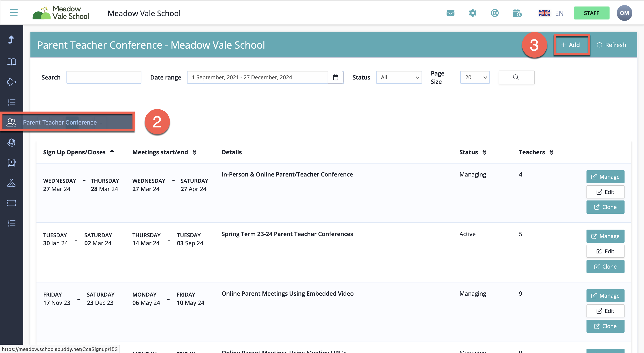644x353 pixels.
Task: Click the bus icon in sidebar
Action: tap(11, 163)
